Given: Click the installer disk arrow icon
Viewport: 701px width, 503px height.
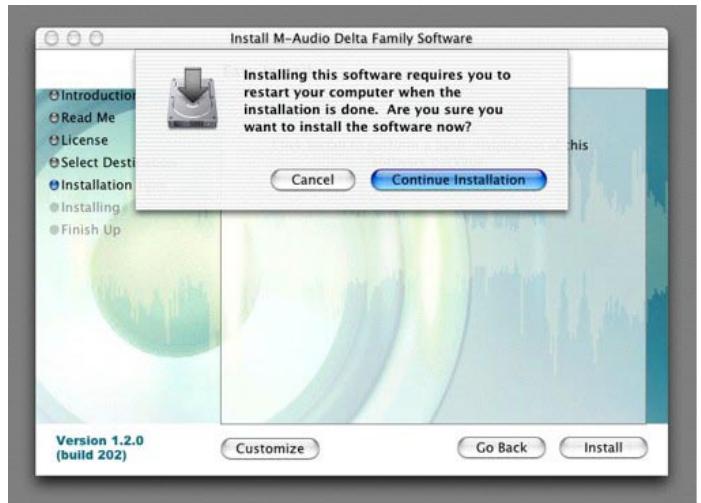Looking at the screenshot, I should pyautogui.click(x=193, y=99).
